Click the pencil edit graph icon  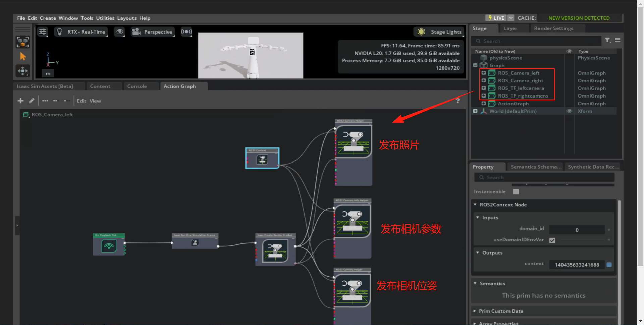click(31, 101)
